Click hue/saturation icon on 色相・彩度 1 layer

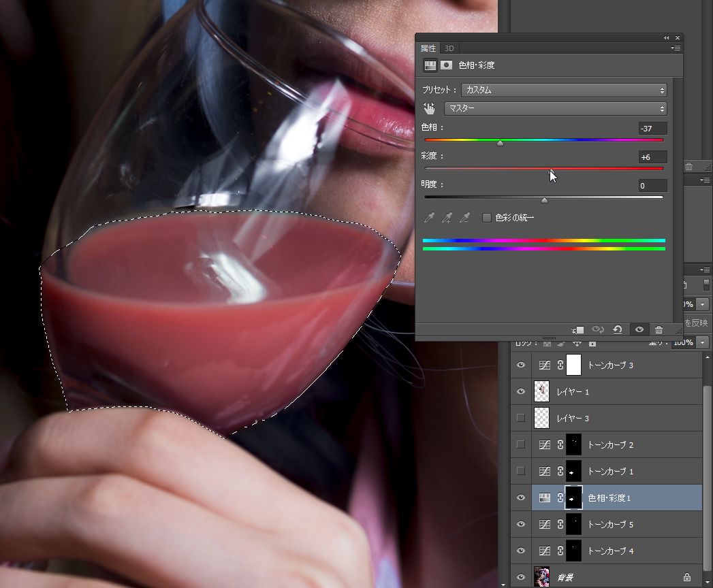pyautogui.click(x=544, y=498)
